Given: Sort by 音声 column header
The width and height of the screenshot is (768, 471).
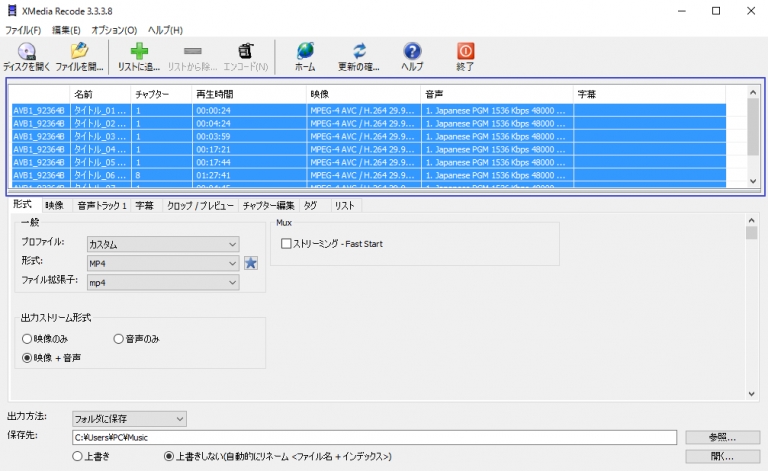Looking at the screenshot, I should tap(497, 94).
